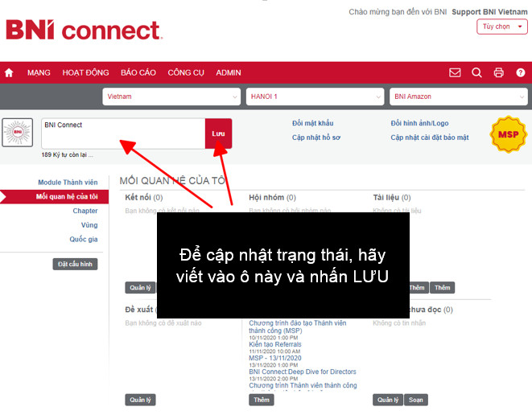Select Quốc gia in the sidebar
532x415 pixels.
pyautogui.click(x=84, y=240)
